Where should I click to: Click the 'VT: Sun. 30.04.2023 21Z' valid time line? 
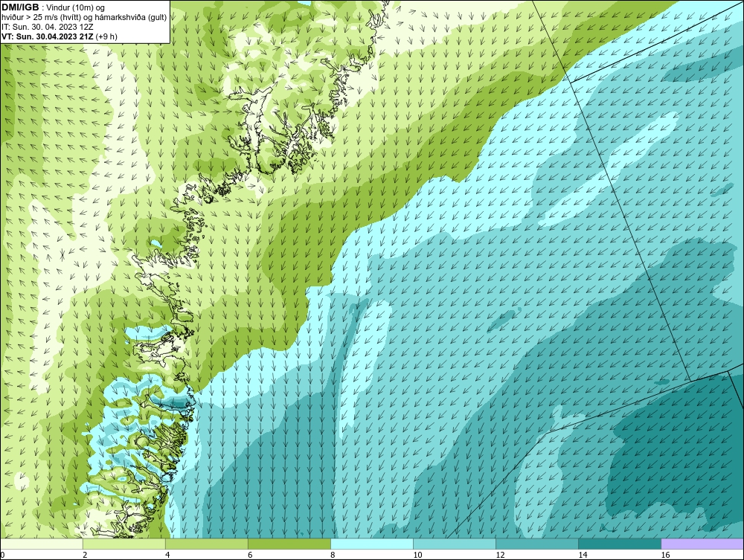coord(48,36)
